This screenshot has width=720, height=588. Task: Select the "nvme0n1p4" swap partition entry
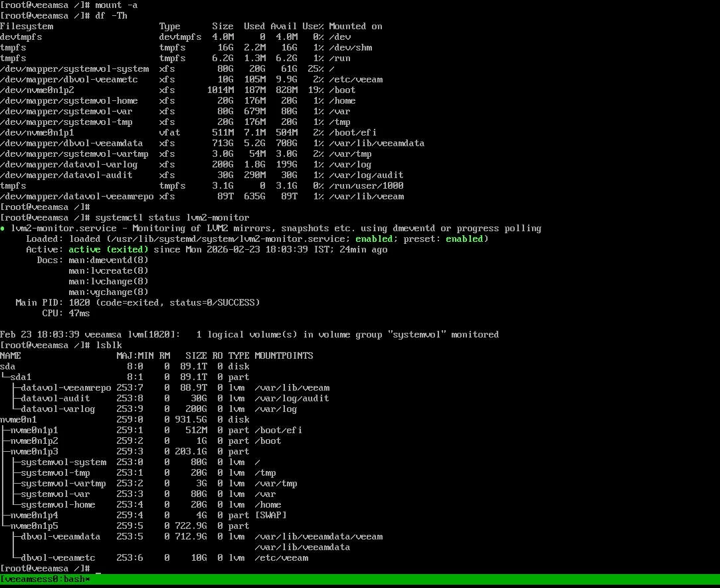(35, 516)
